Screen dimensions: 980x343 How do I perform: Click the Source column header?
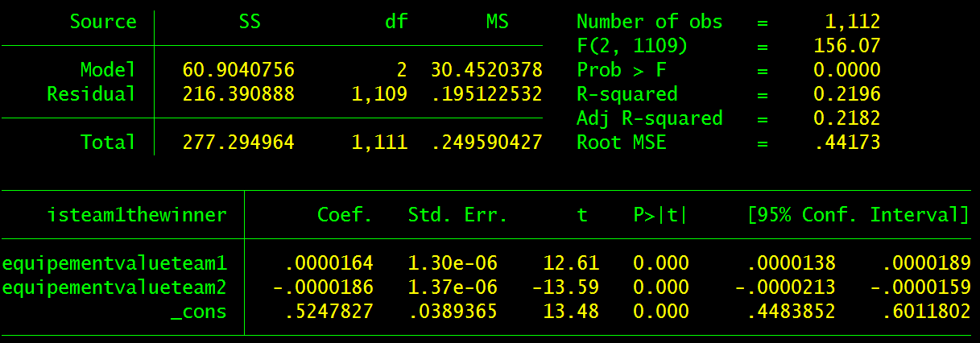pyautogui.click(x=102, y=22)
